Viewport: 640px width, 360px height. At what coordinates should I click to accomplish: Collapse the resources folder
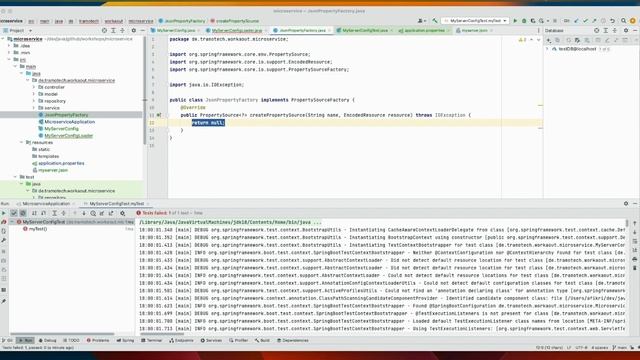[x=22, y=142]
